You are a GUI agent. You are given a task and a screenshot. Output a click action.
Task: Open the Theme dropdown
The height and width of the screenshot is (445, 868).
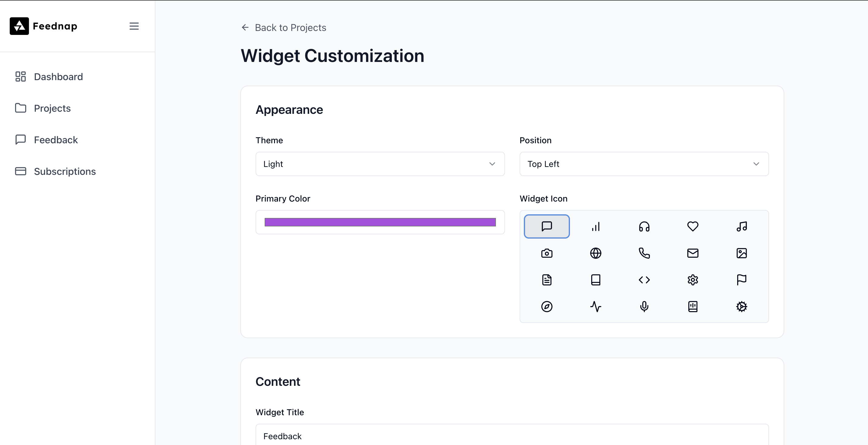click(x=380, y=164)
